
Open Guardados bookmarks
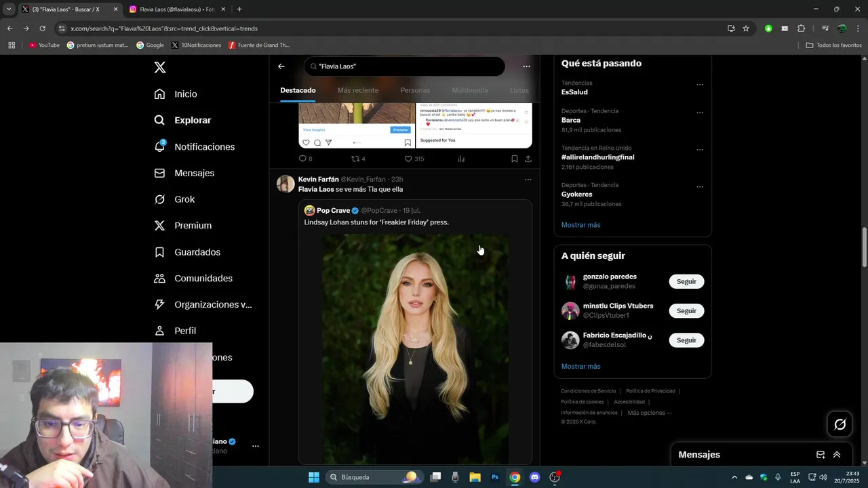[x=187, y=252]
